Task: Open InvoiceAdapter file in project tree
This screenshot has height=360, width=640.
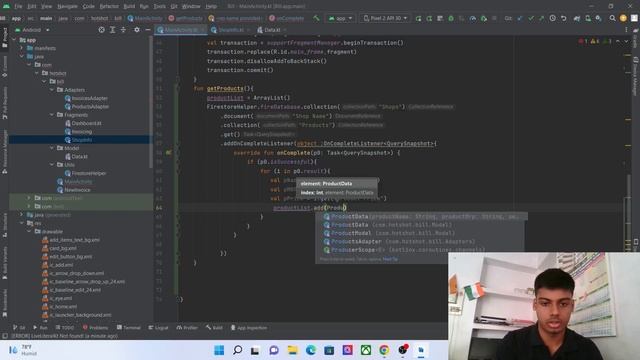Action: click(x=86, y=98)
